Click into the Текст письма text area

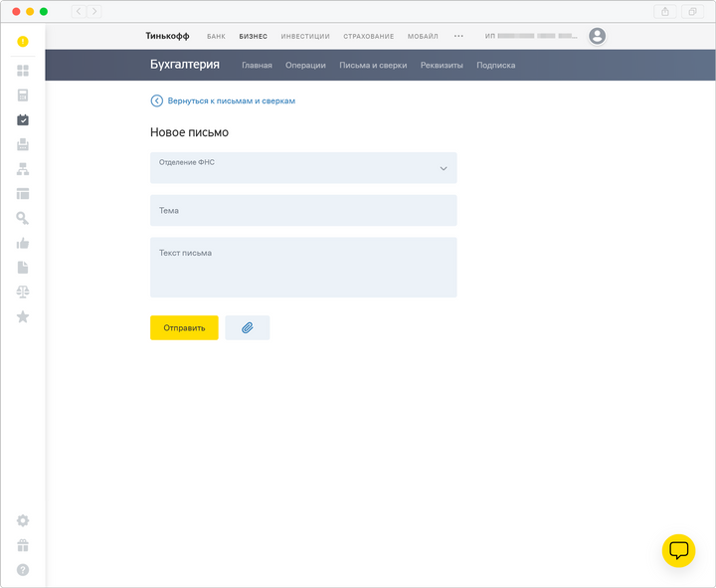pos(303,268)
